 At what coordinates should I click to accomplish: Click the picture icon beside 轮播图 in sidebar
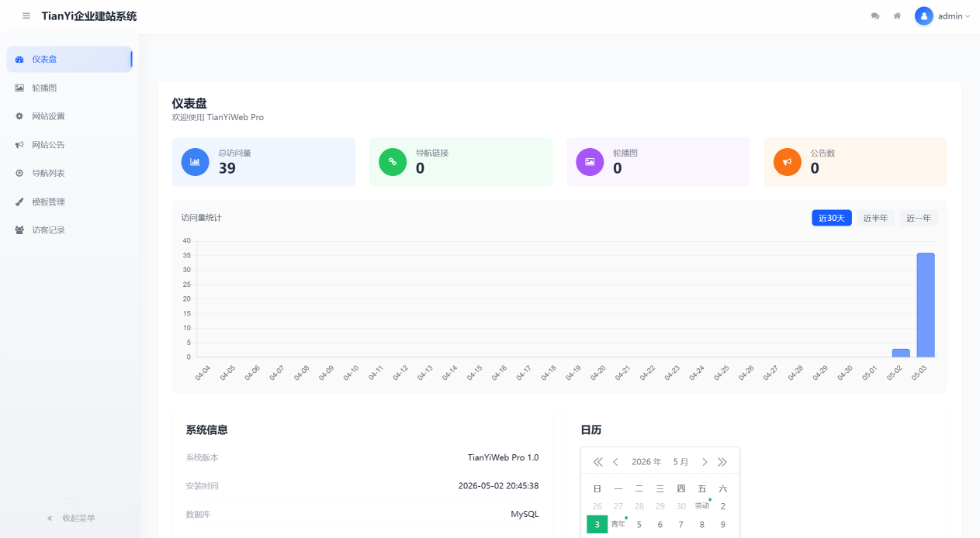[19, 88]
